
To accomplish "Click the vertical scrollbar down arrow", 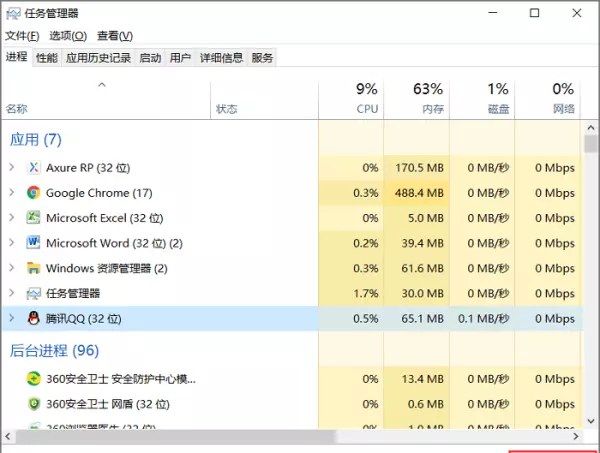I will 591,421.
